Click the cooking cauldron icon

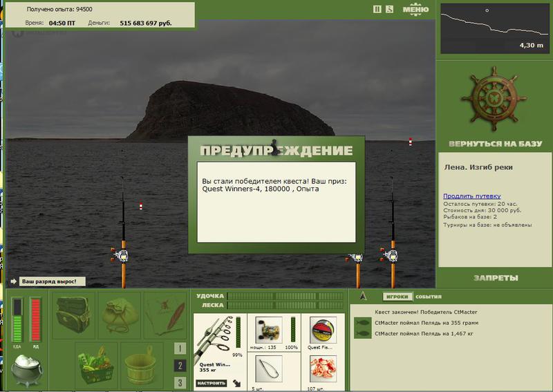coord(26,371)
